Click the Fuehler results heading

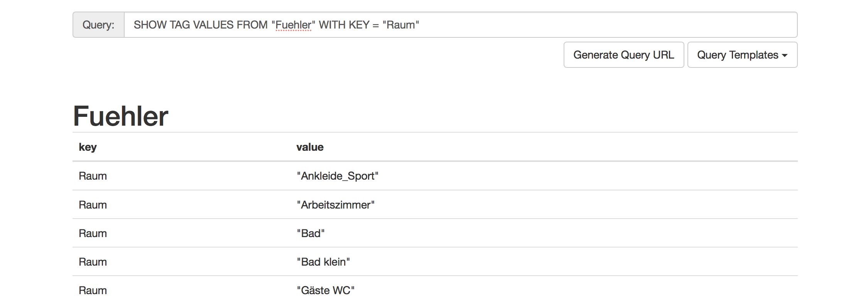[x=121, y=116]
